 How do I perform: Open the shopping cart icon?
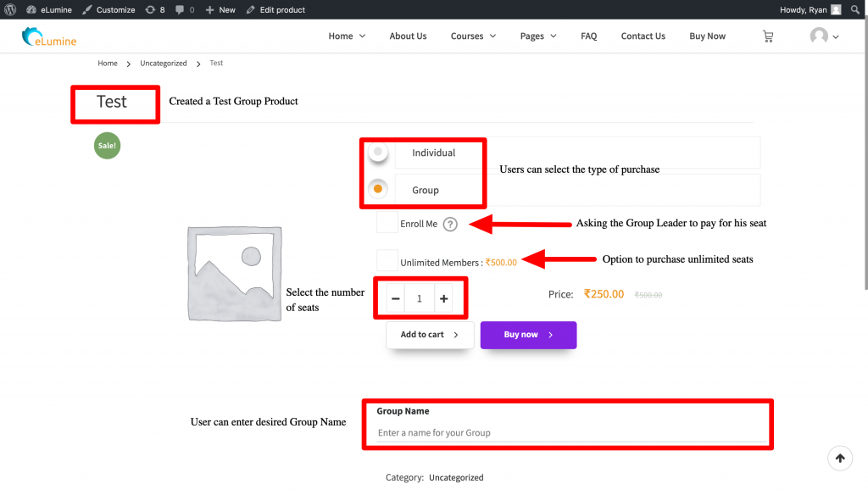point(768,36)
